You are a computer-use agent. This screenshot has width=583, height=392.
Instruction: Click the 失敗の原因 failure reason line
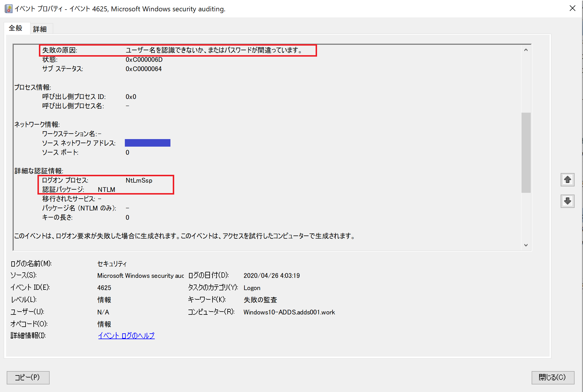pos(178,50)
